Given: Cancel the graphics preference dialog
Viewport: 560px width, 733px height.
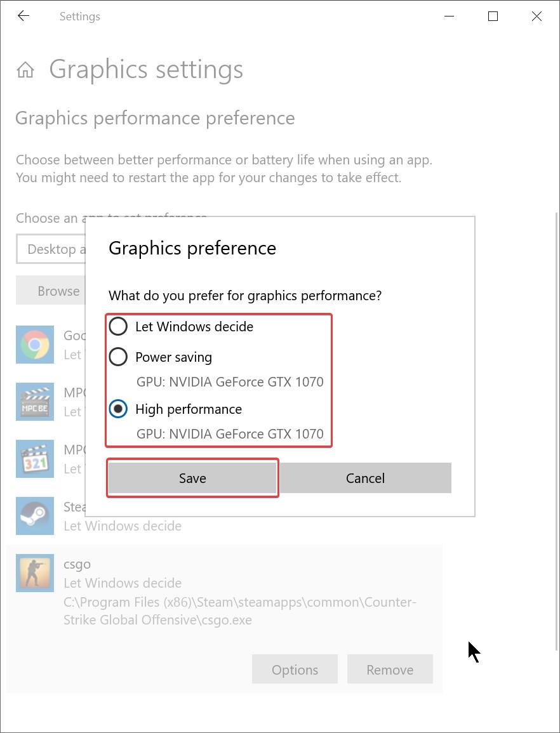Looking at the screenshot, I should click(x=365, y=478).
